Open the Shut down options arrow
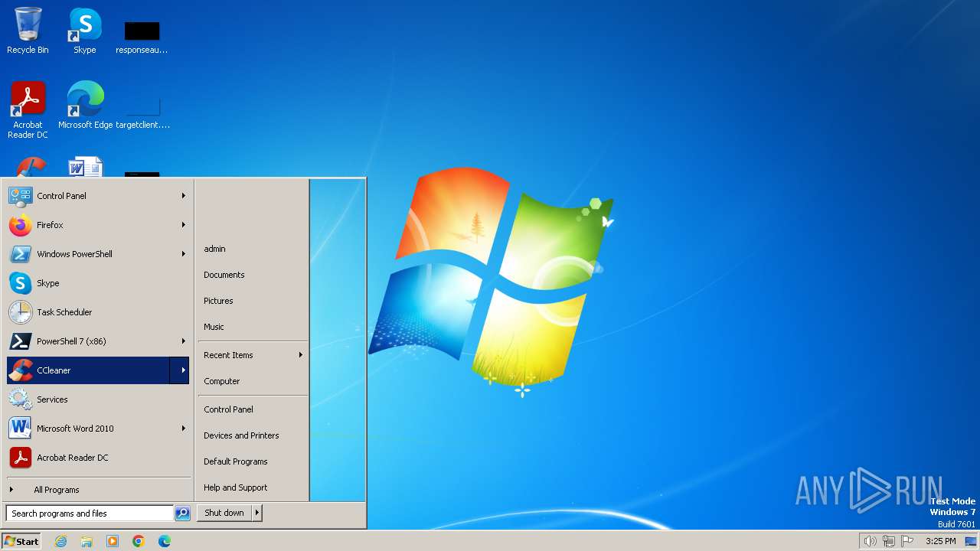This screenshot has width=980, height=551. point(257,514)
